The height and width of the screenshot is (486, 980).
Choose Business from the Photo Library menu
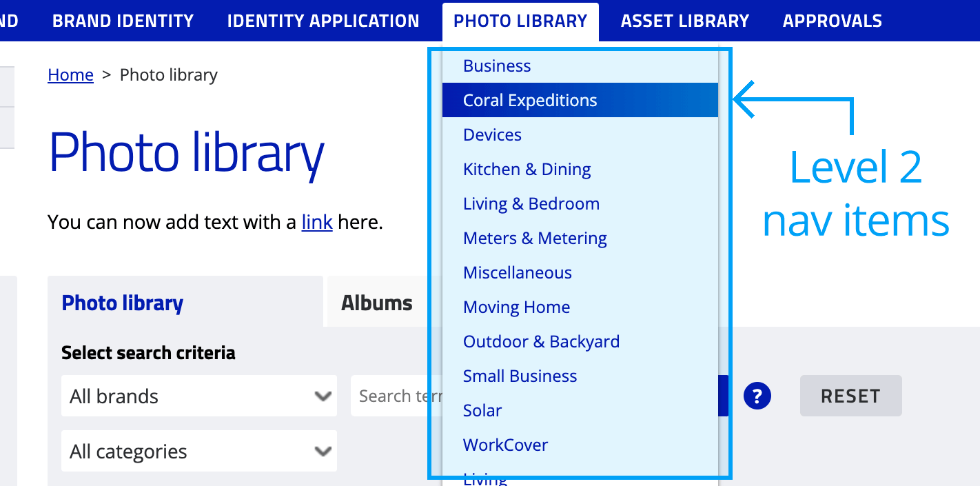pos(497,65)
